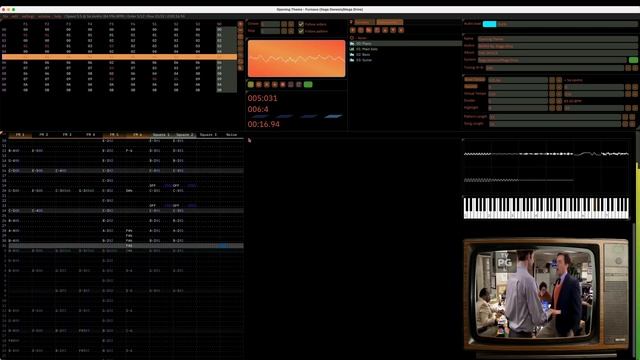Click the fourth transport control icon
The width and height of the screenshot is (640, 360).
coord(275,84)
